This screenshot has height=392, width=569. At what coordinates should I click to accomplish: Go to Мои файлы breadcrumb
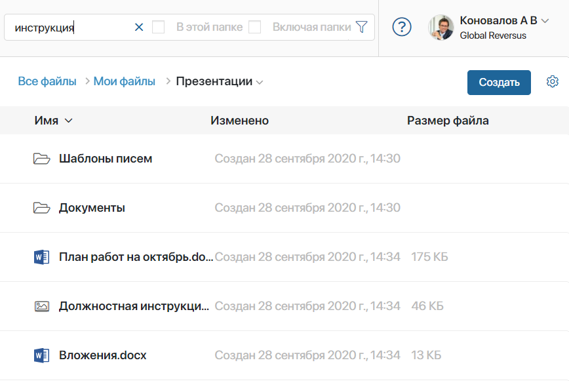pos(125,81)
